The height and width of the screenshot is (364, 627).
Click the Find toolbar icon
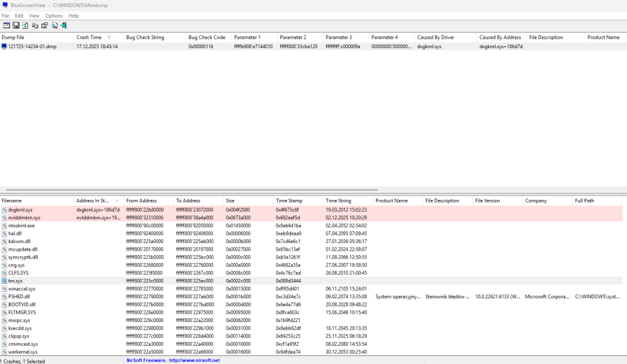[x=55, y=25]
